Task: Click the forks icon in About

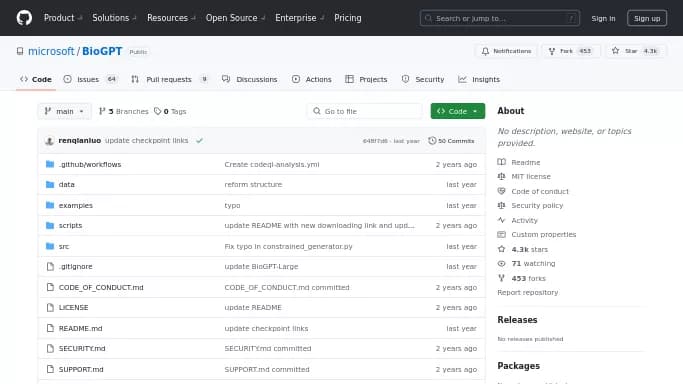Action: (501, 278)
